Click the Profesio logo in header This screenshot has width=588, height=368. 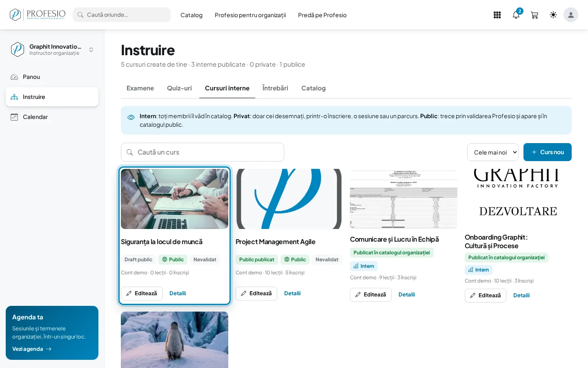(x=38, y=15)
